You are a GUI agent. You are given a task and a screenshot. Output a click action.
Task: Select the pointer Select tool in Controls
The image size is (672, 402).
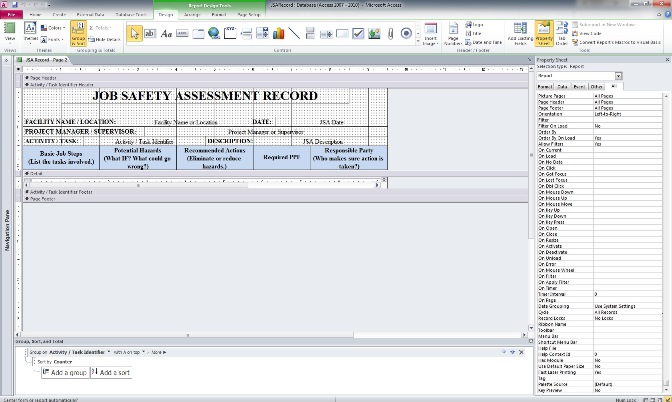pos(135,33)
